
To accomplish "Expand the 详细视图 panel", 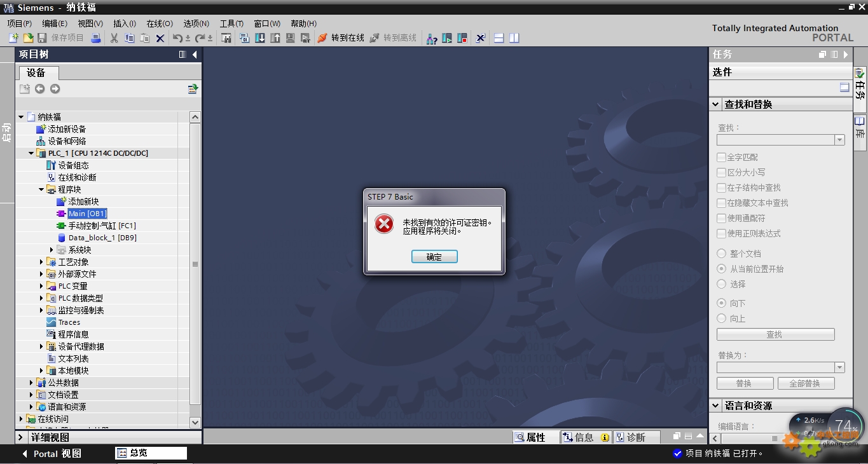I will click(20, 437).
